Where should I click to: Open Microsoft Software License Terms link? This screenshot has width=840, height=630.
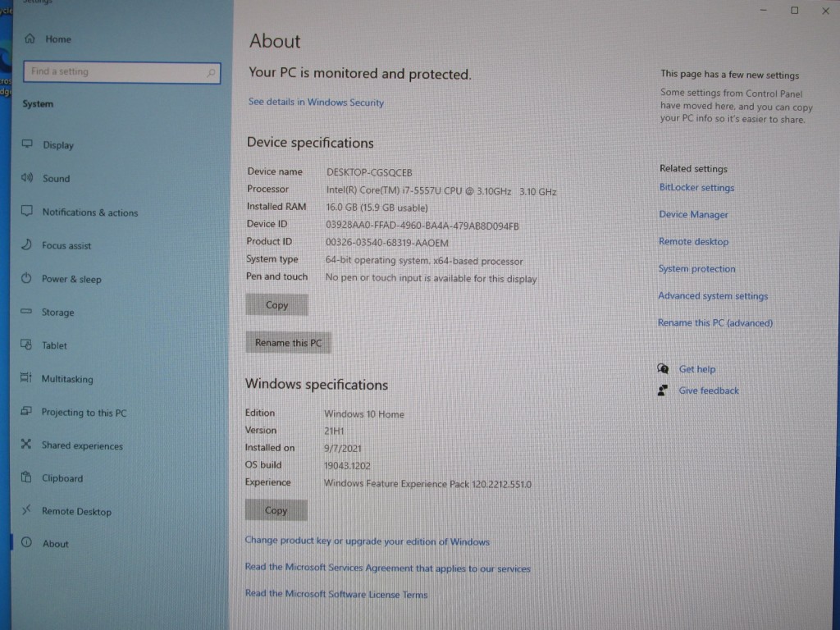pos(336,594)
